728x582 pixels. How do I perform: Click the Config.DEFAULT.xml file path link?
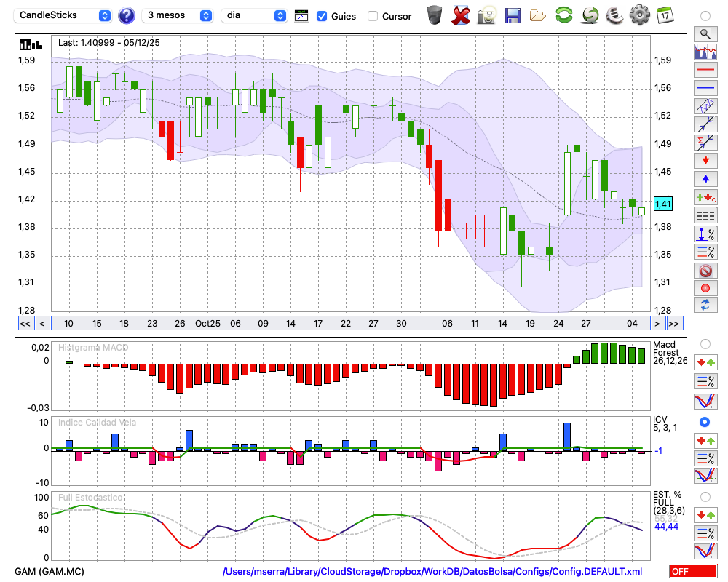click(x=432, y=572)
